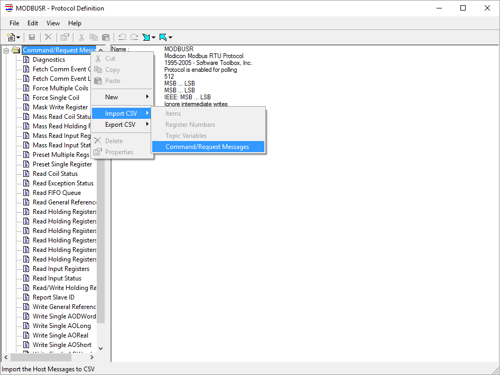Click the 'Protocol is enabled for polling' text

(200, 70)
